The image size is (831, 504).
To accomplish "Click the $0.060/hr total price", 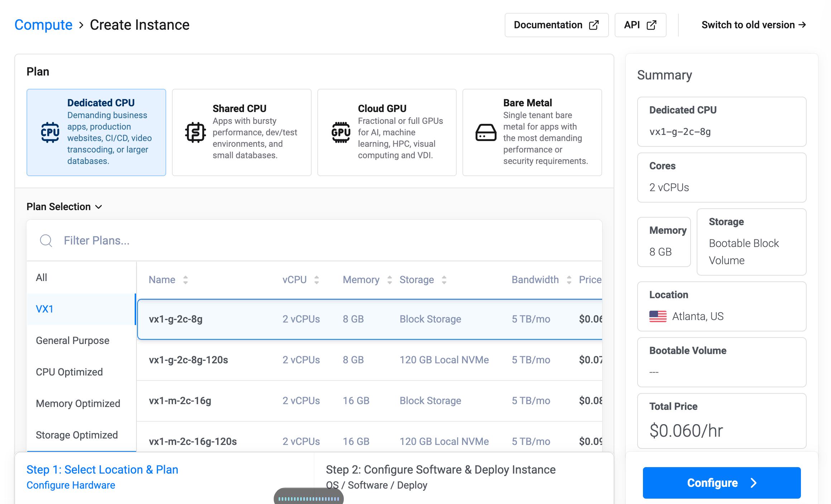I will (x=686, y=430).
